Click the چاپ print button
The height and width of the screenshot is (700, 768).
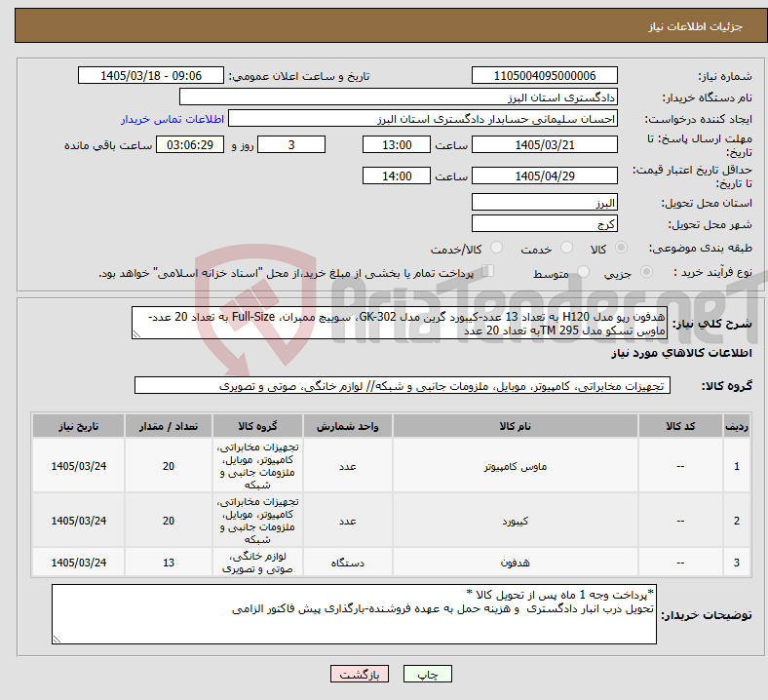tap(428, 675)
